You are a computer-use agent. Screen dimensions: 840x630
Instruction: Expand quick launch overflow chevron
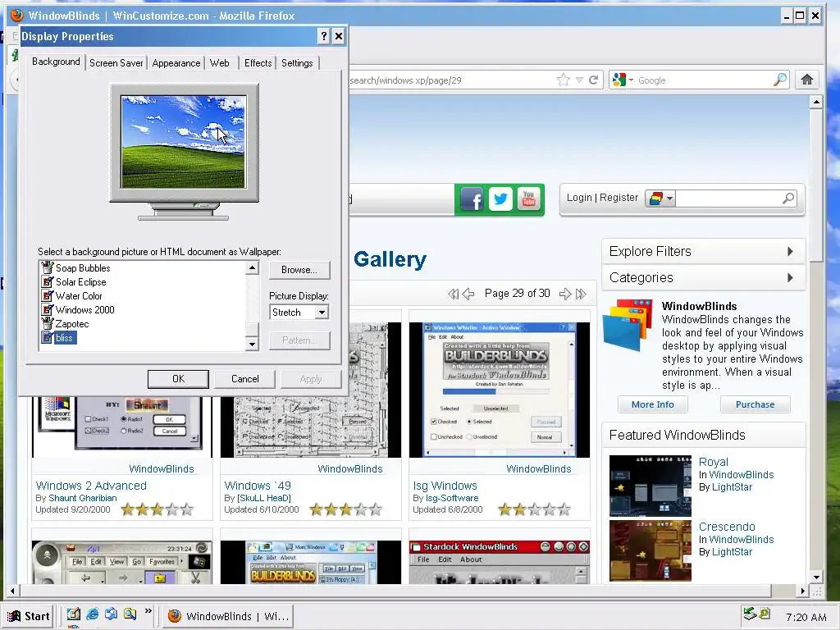click(148, 611)
